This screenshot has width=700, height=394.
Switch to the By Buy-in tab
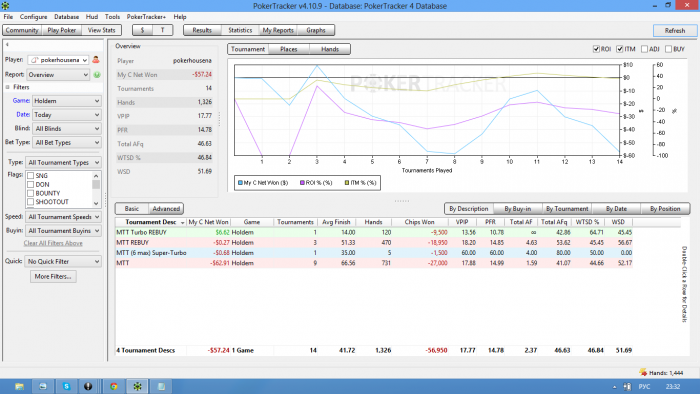517,209
